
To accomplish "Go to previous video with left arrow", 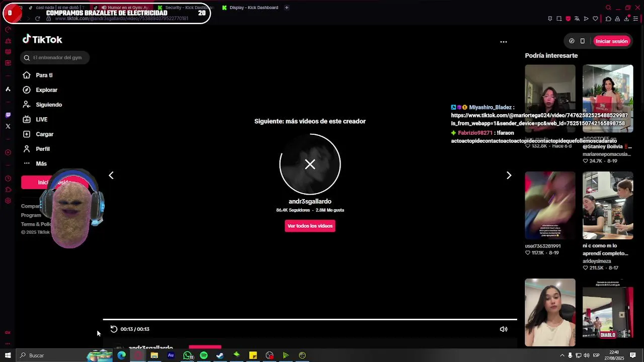I will tap(111, 175).
